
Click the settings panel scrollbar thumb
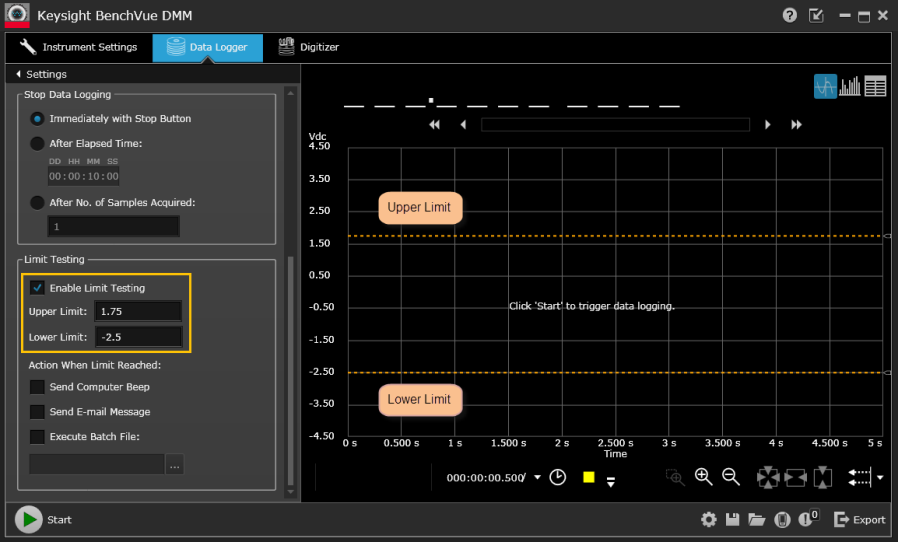click(x=291, y=370)
